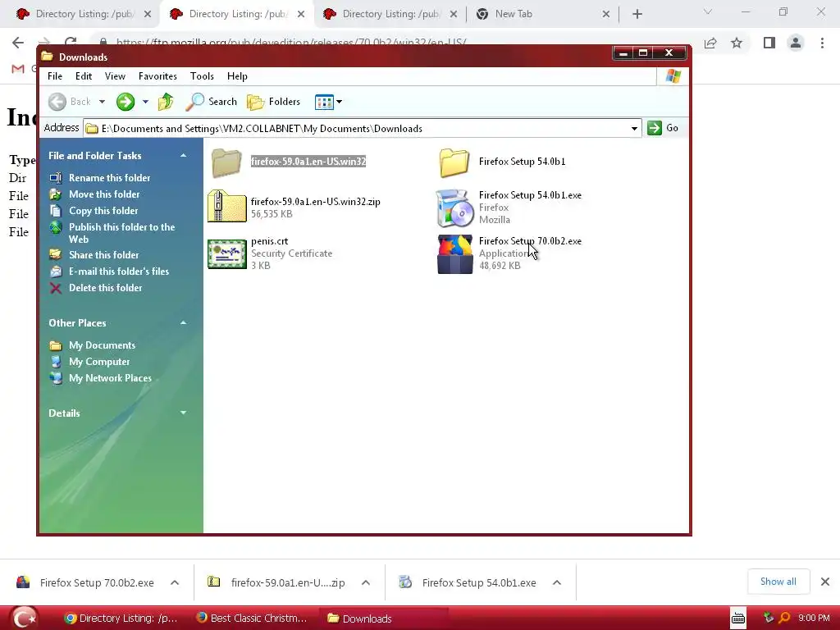Click the Back button in Explorer
This screenshot has height=630, width=840.
[70, 102]
